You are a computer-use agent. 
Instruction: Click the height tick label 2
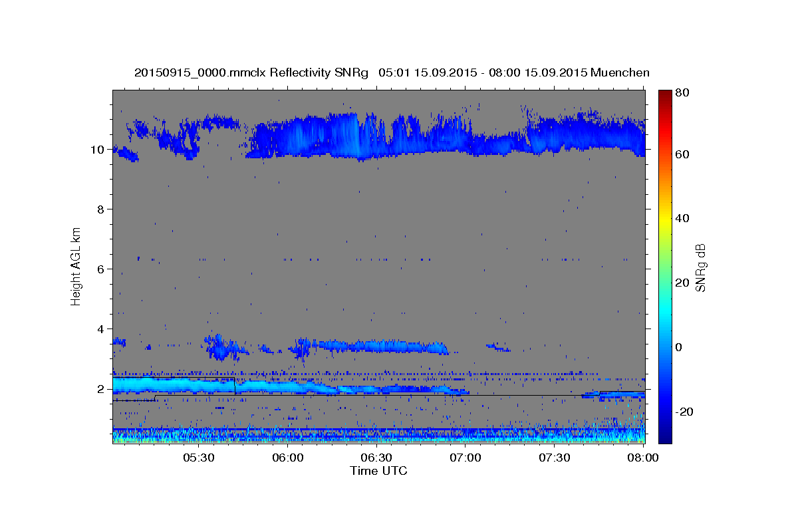point(102,389)
